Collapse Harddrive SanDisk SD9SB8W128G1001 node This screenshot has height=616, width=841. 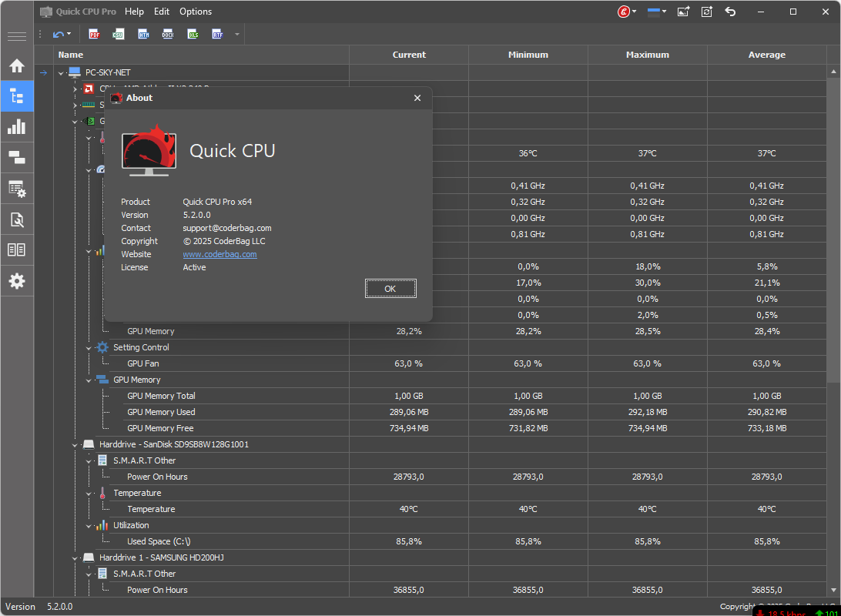point(75,445)
